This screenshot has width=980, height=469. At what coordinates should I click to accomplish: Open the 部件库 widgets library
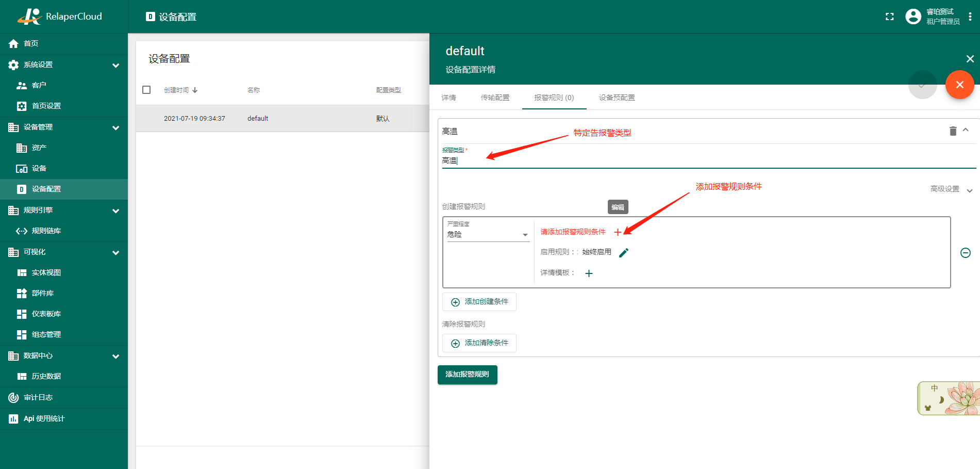64,293
